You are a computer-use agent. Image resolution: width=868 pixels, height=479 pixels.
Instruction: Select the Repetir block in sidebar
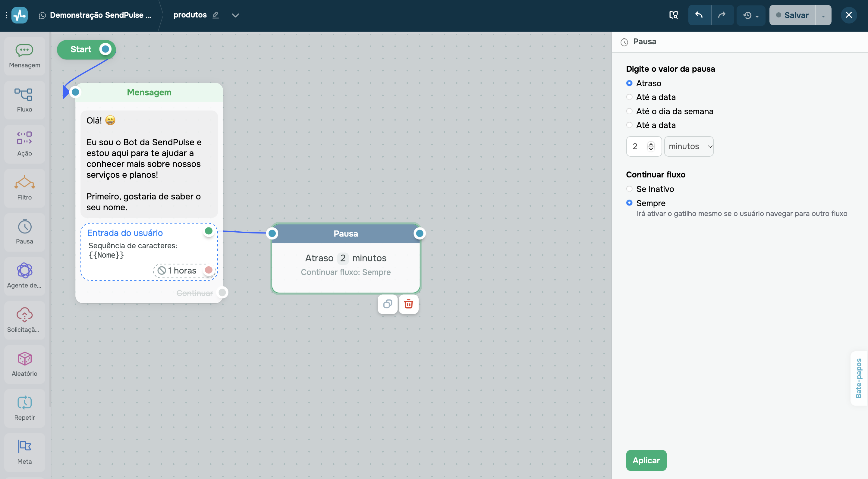[x=25, y=408]
